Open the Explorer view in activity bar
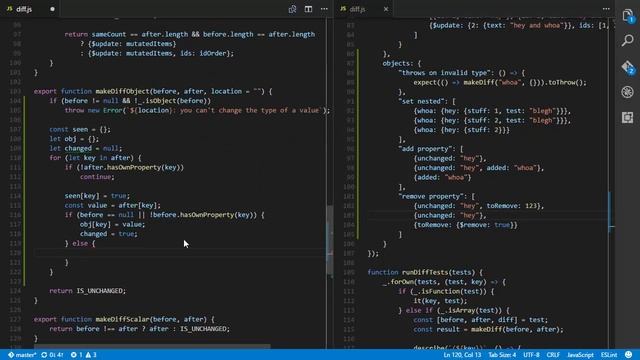This screenshot has height=360, width=640. 628,16
